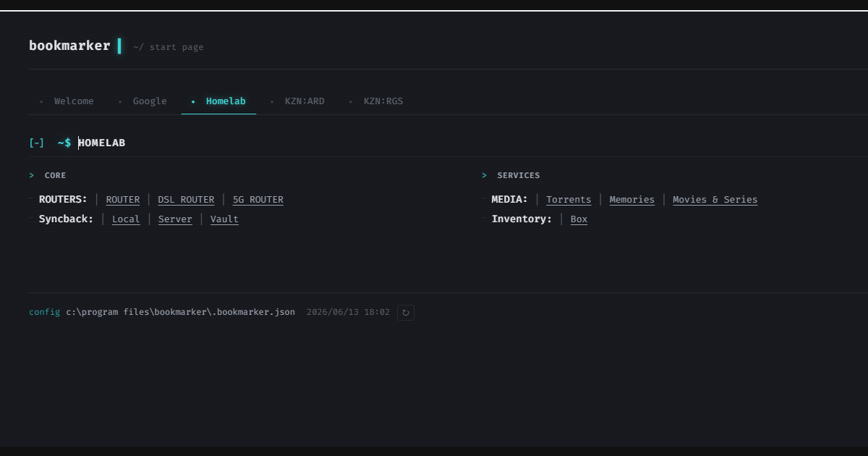Click the config reload icon button
This screenshot has width=868, height=456.
406,313
